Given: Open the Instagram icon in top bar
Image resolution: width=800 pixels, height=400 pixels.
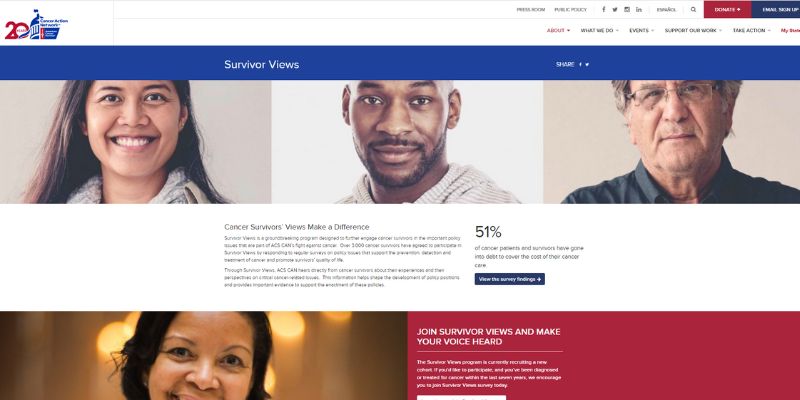Looking at the screenshot, I should 627,9.
